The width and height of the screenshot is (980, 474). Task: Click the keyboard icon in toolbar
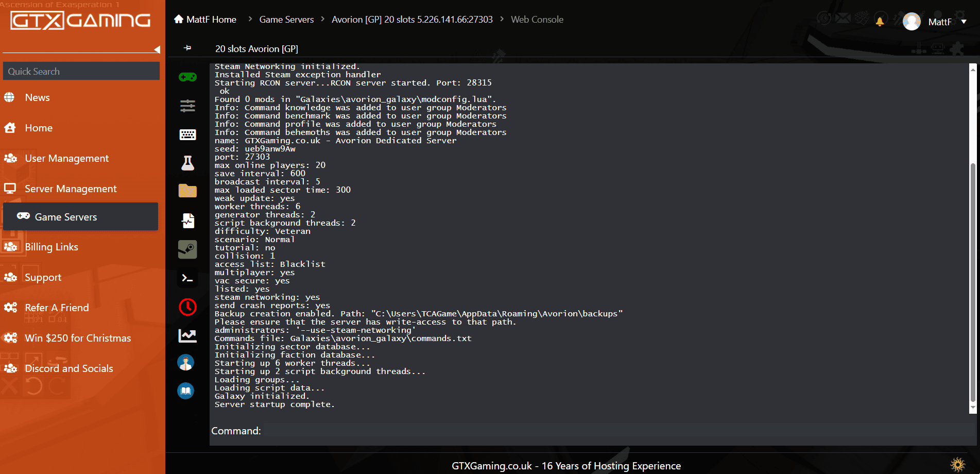pyautogui.click(x=187, y=134)
